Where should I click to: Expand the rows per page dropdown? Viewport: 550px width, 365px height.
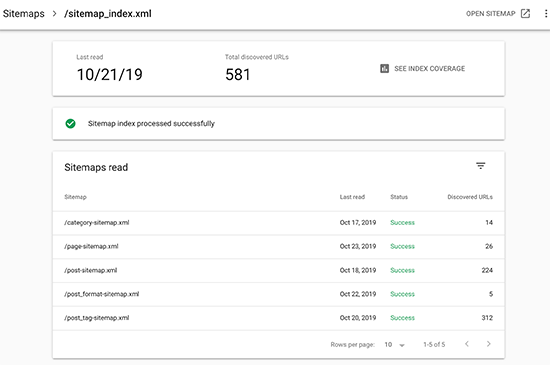point(395,345)
